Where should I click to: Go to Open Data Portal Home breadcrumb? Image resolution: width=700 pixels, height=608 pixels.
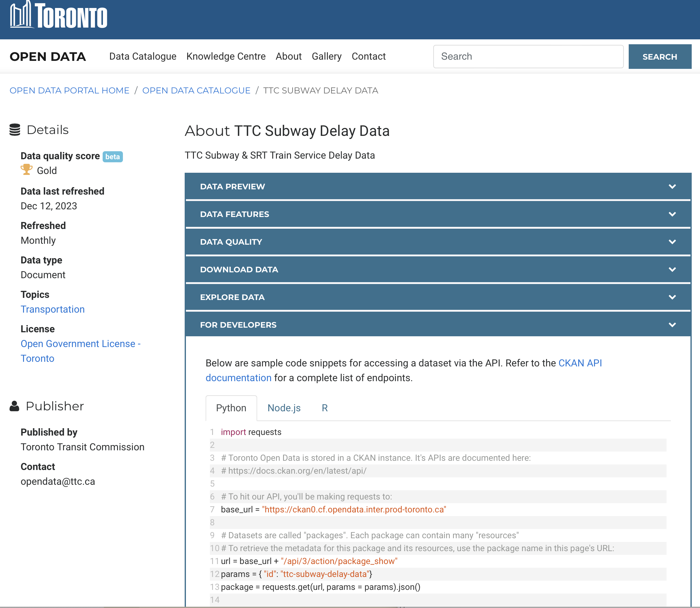[x=69, y=91]
